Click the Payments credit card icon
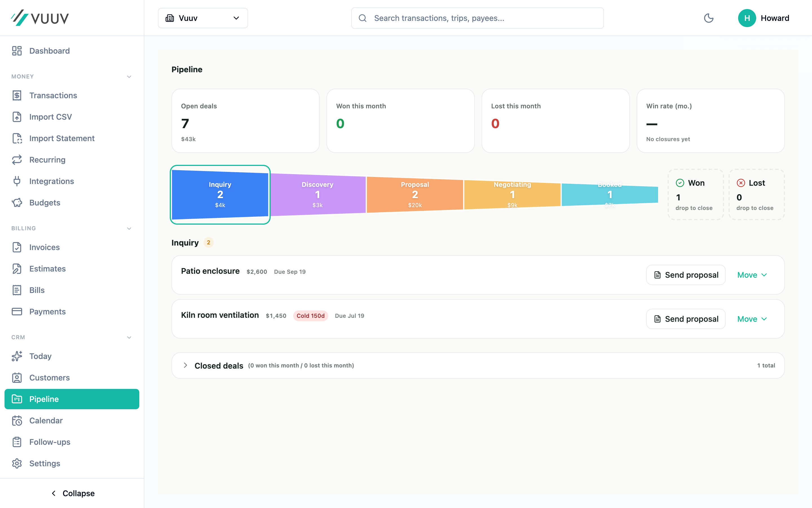This screenshot has height=508, width=812. tap(17, 312)
